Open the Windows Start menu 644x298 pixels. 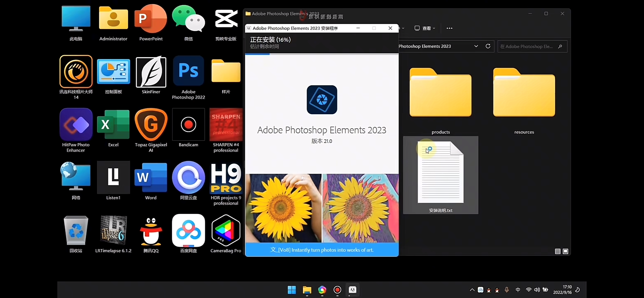291,290
